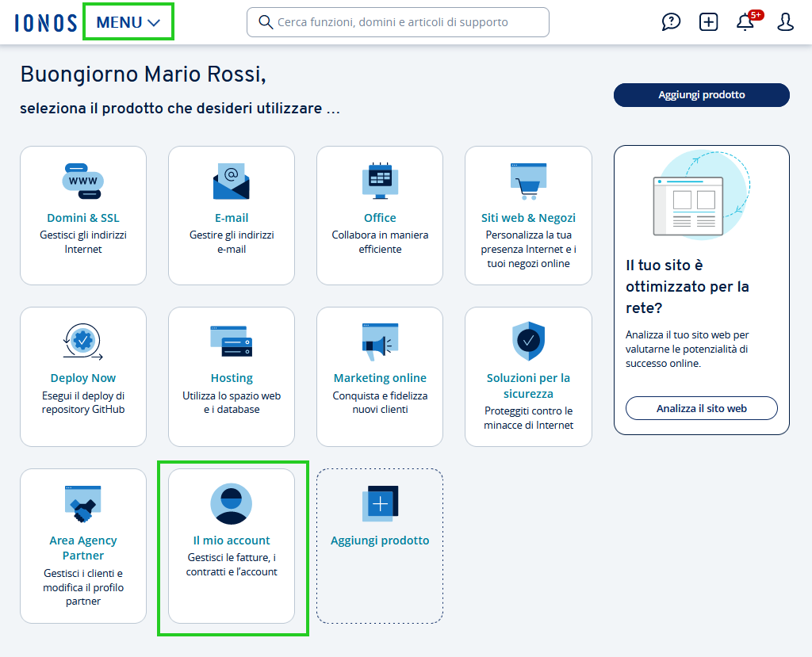Click the shopping cart Siti web icon
812x657 pixels.
click(x=528, y=181)
